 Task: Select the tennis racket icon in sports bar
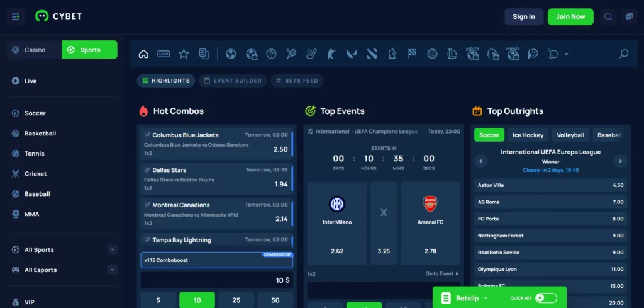[291, 54]
